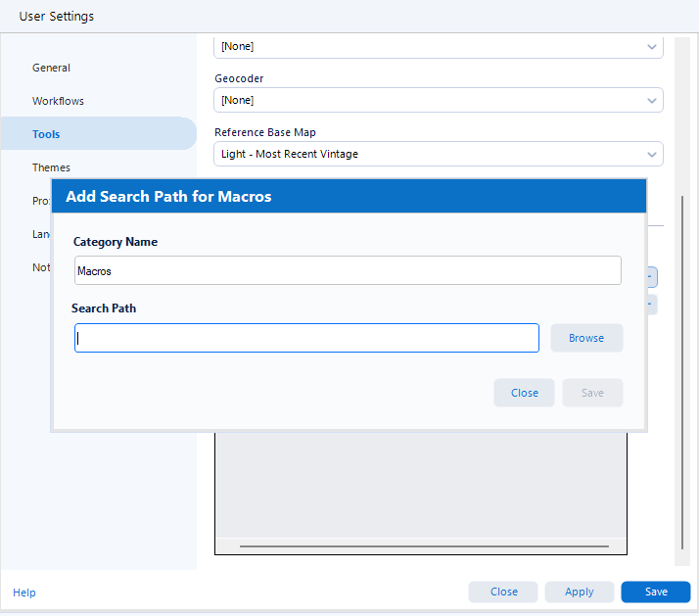Save the User Settings with the blue button

655,592
